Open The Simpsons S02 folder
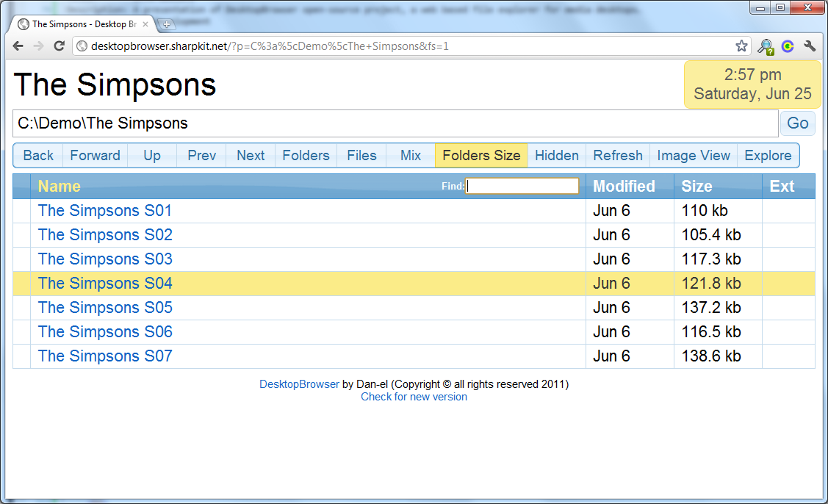828x504 pixels. 104,234
